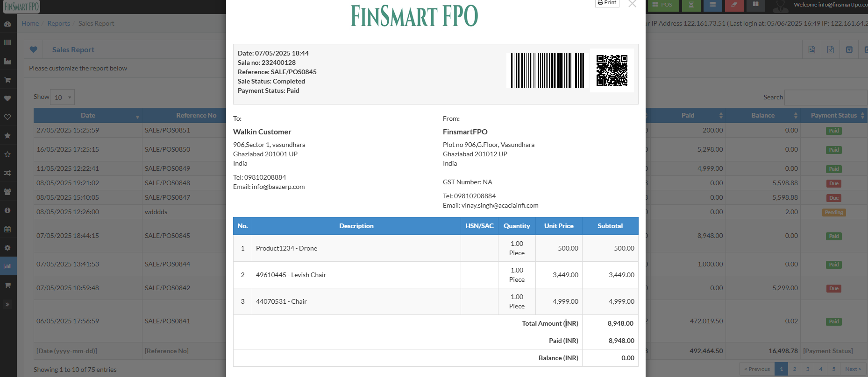Click the hourglass icon in the top bar

[x=691, y=5]
